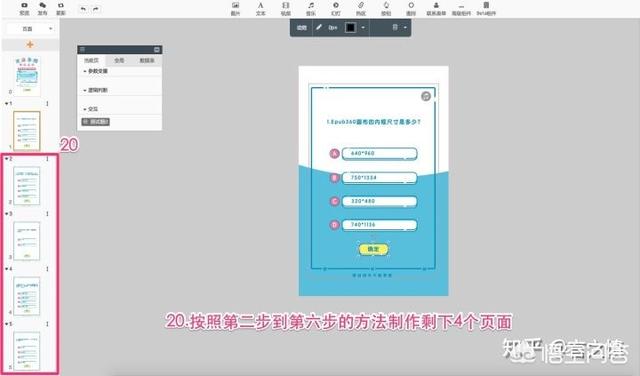The image size is (640, 376).
Task: Insert an image with the 图片 tool
Action: point(236,9)
